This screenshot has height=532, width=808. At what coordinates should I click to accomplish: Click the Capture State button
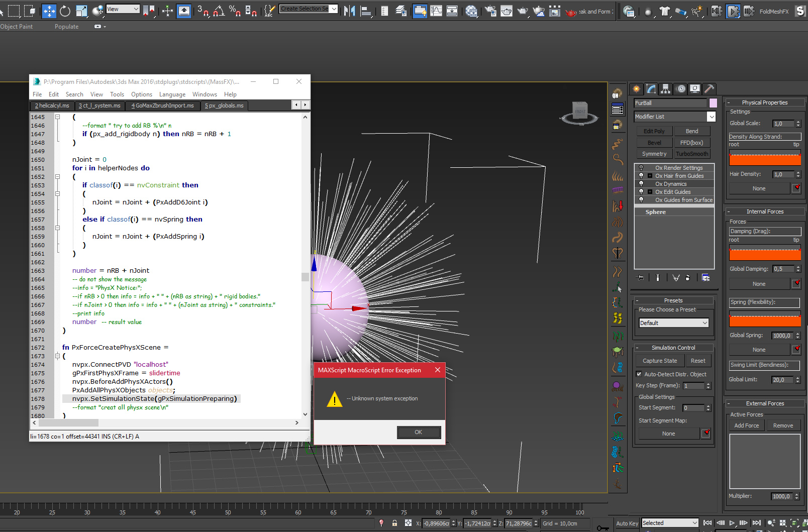click(659, 361)
